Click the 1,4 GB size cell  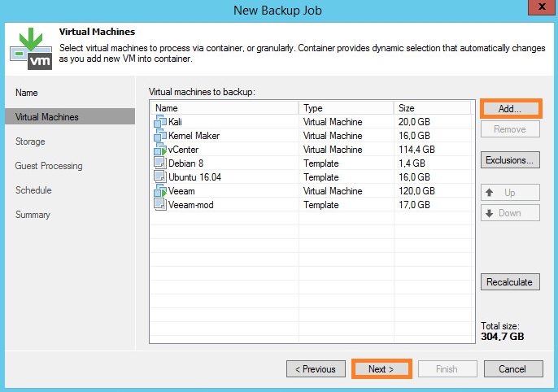point(412,163)
